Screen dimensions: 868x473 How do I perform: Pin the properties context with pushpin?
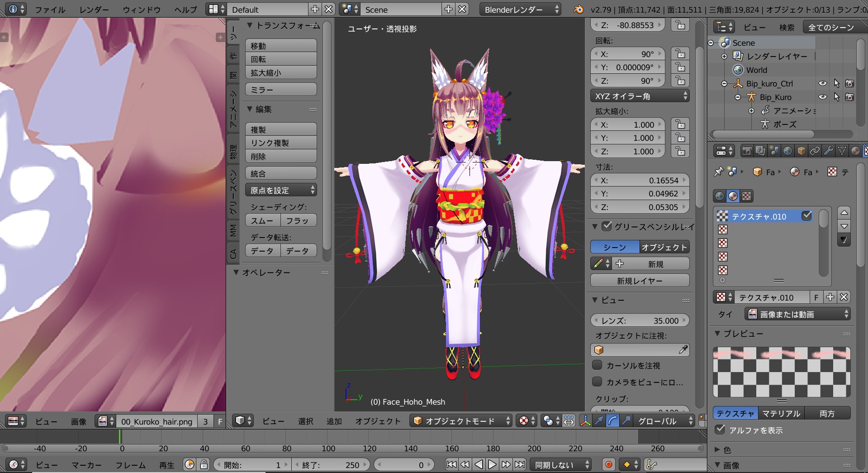click(x=718, y=172)
